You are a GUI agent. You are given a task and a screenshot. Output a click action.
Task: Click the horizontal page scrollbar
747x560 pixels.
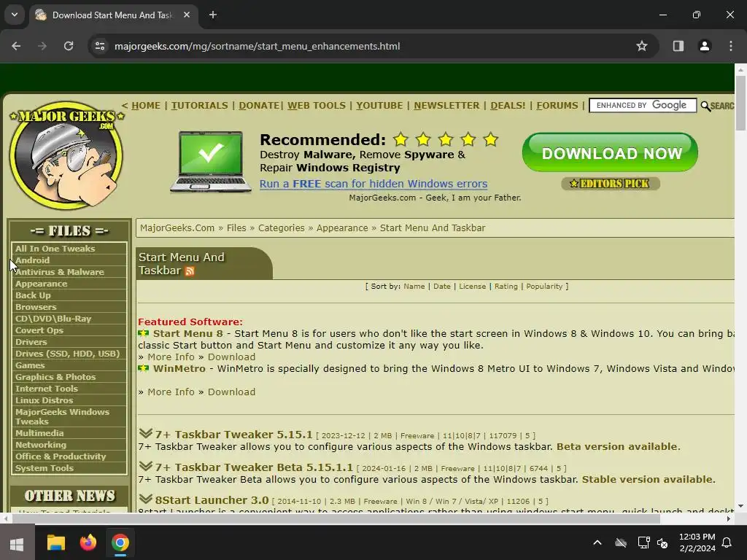click(336, 519)
